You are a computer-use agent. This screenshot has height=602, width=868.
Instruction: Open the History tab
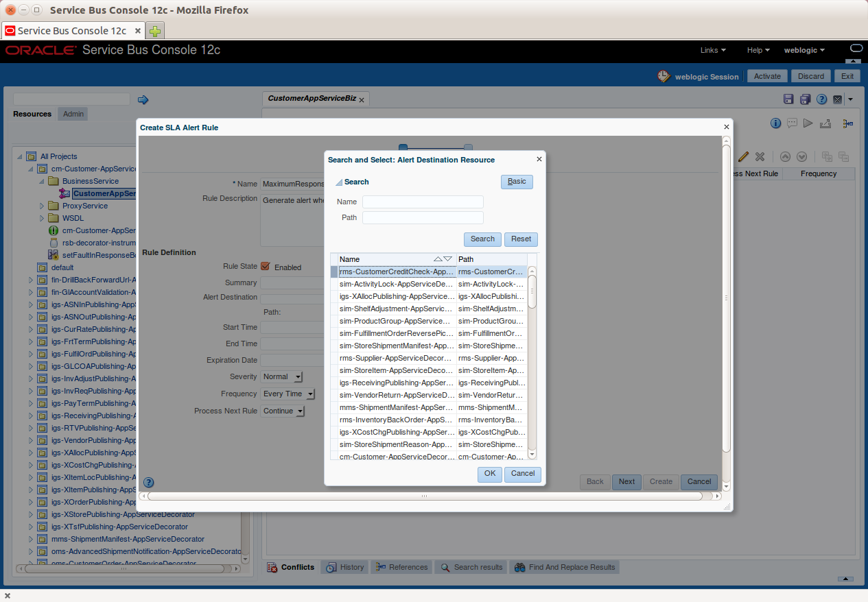point(344,567)
